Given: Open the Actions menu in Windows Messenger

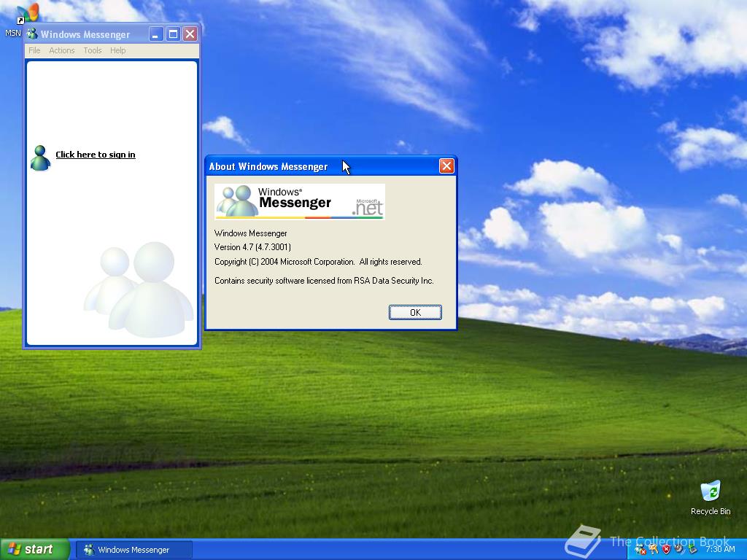Looking at the screenshot, I should [x=62, y=50].
